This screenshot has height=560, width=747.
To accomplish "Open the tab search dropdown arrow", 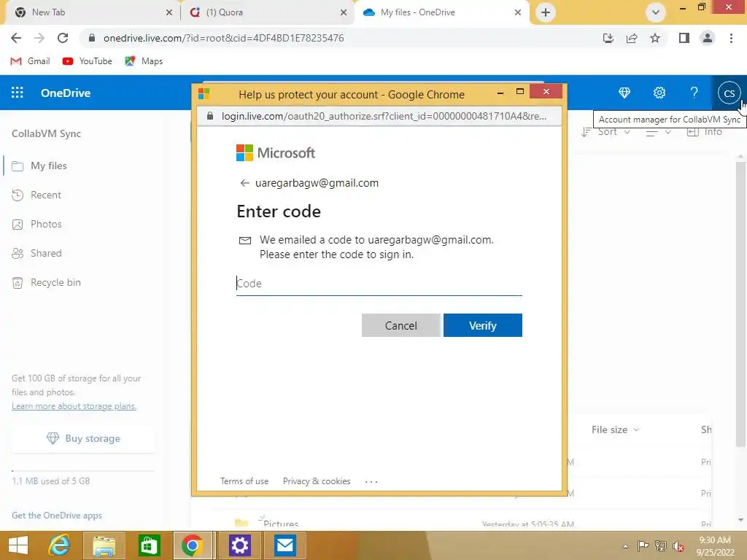I will tap(656, 12).
